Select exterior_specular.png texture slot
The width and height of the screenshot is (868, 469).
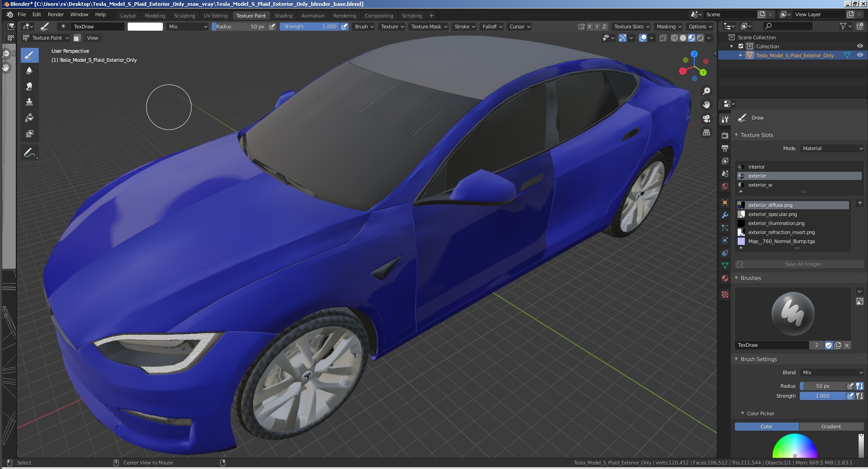[793, 214]
